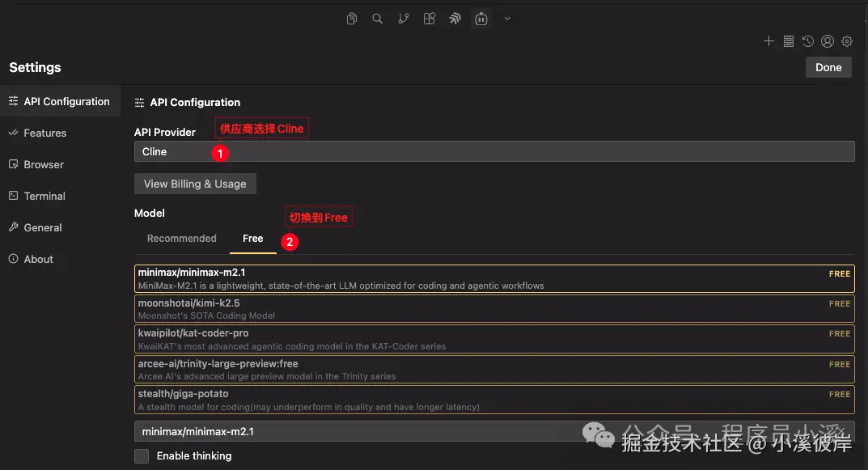Click the sliders icon beside API Configuration sidebar item
Screen dimensions: 868x470
(x=13, y=101)
